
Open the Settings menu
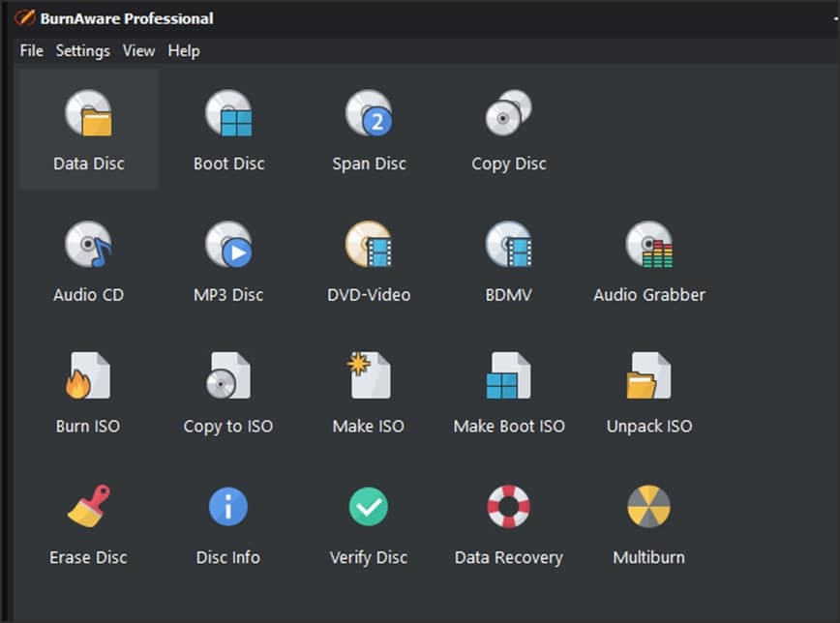tap(82, 50)
